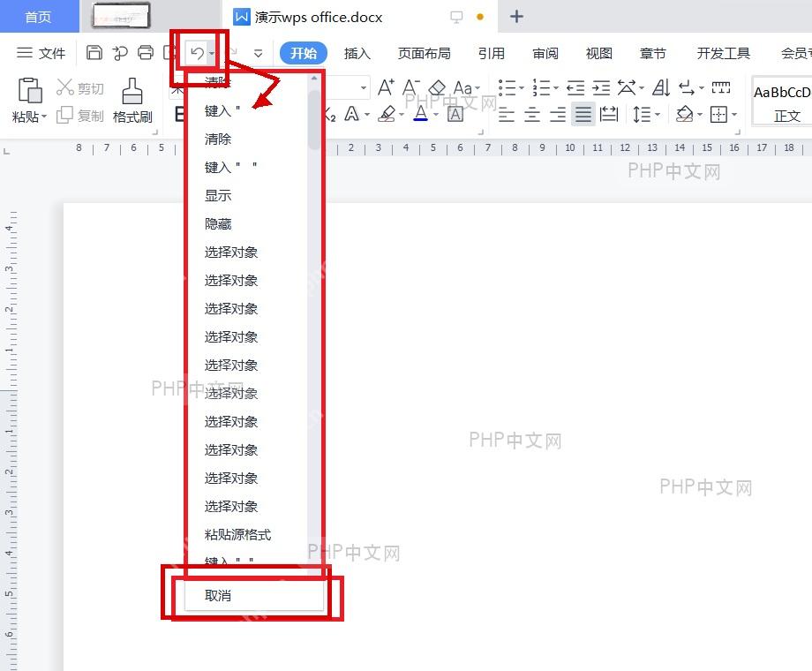This screenshot has height=671, width=812.
Task: Expand the borders options arrow
Action: click(x=733, y=115)
